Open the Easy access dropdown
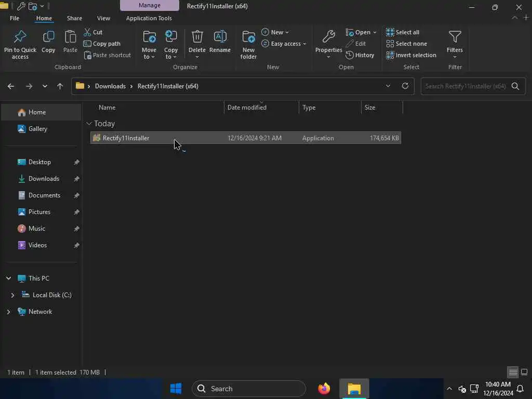532x399 pixels. coord(284,44)
